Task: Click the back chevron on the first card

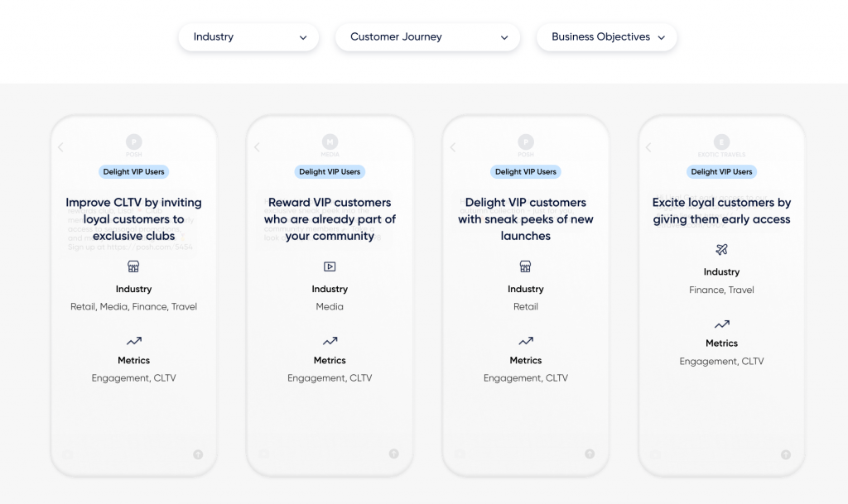Action: pos(60,146)
